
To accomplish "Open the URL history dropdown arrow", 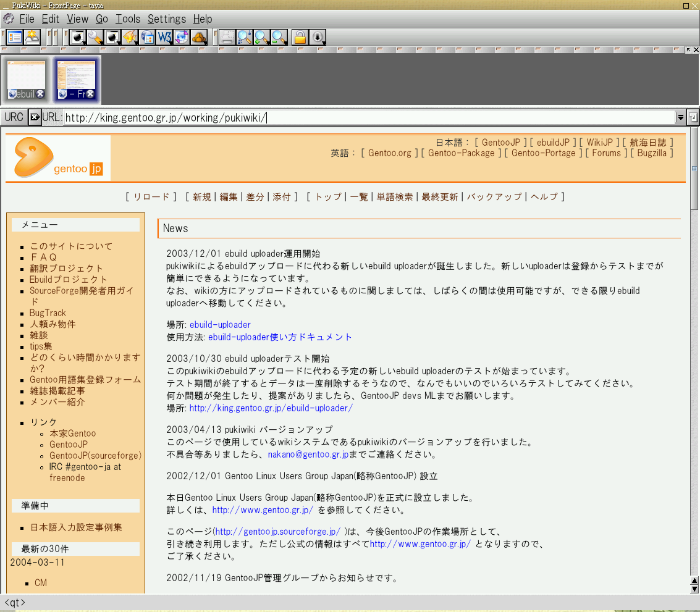I will (x=680, y=117).
